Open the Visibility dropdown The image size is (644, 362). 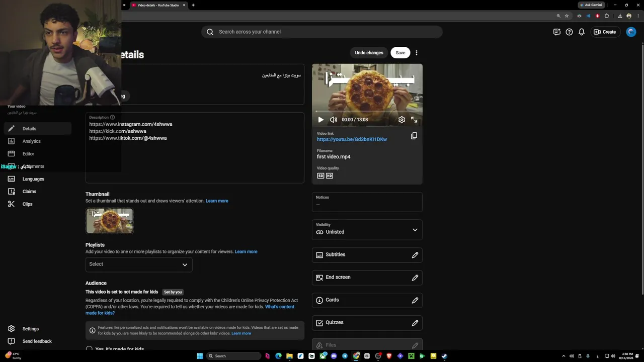(x=367, y=229)
